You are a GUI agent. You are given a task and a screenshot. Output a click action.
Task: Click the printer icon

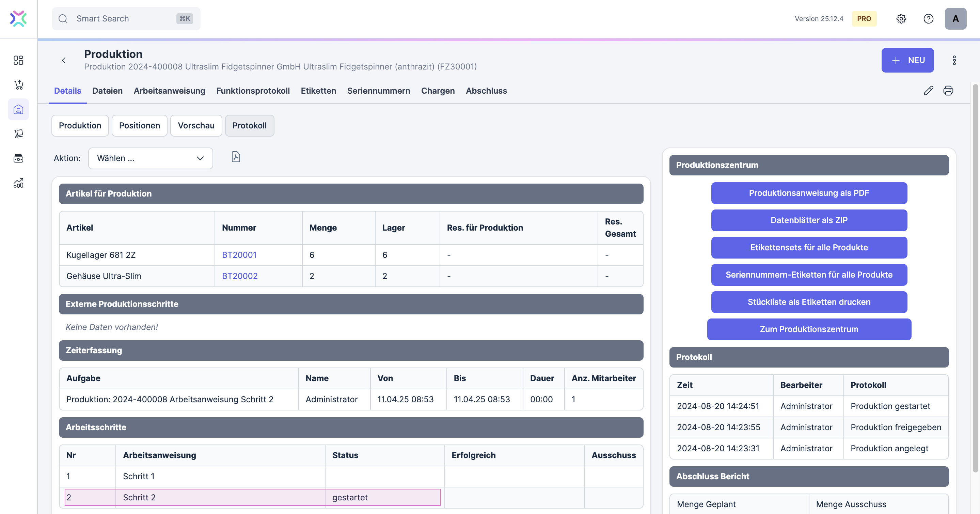pos(948,91)
